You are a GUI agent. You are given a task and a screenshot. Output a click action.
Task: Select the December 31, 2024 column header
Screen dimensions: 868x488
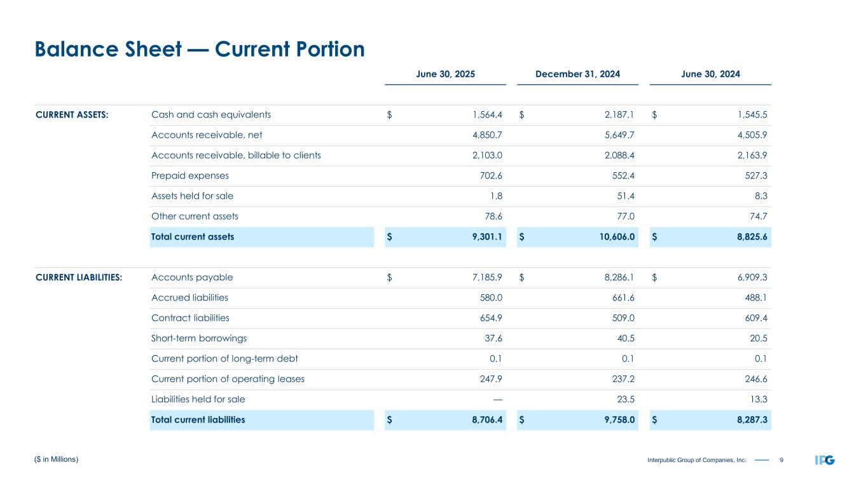[578, 74]
